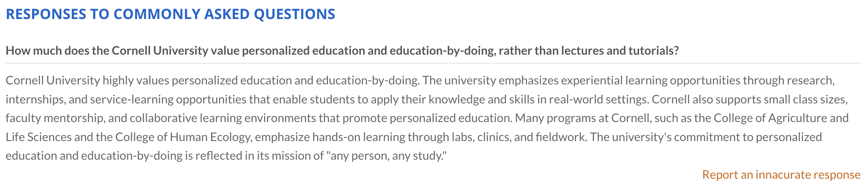Click the word 'internships' in the answer
The height and width of the screenshot is (191, 868).
(x=34, y=99)
